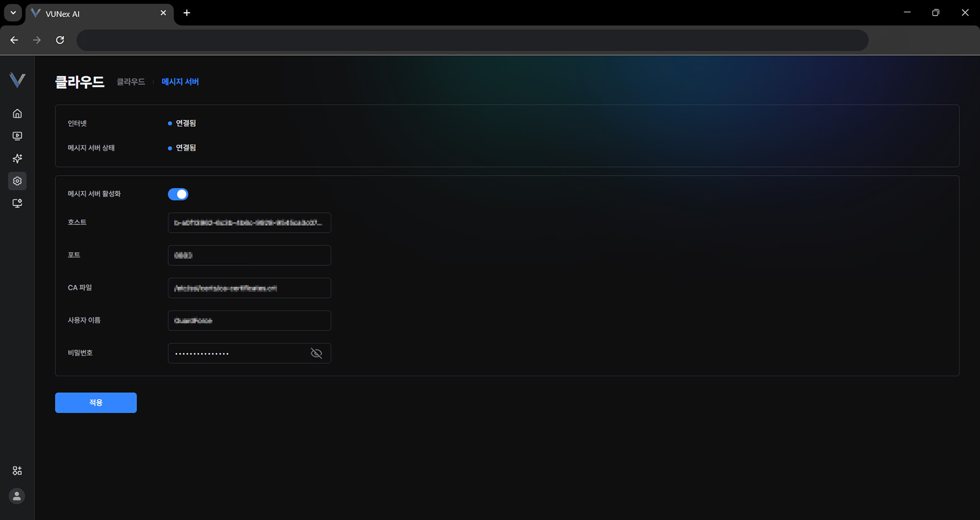The width and height of the screenshot is (980, 520).
Task: Reload the page in the browser
Action: pyautogui.click(x=60, y=40)
